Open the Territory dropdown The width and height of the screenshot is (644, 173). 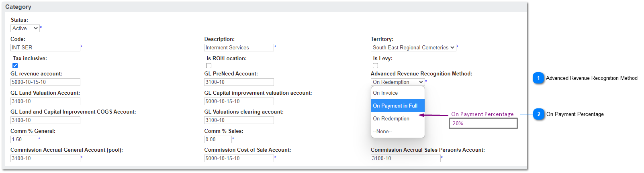413,47
